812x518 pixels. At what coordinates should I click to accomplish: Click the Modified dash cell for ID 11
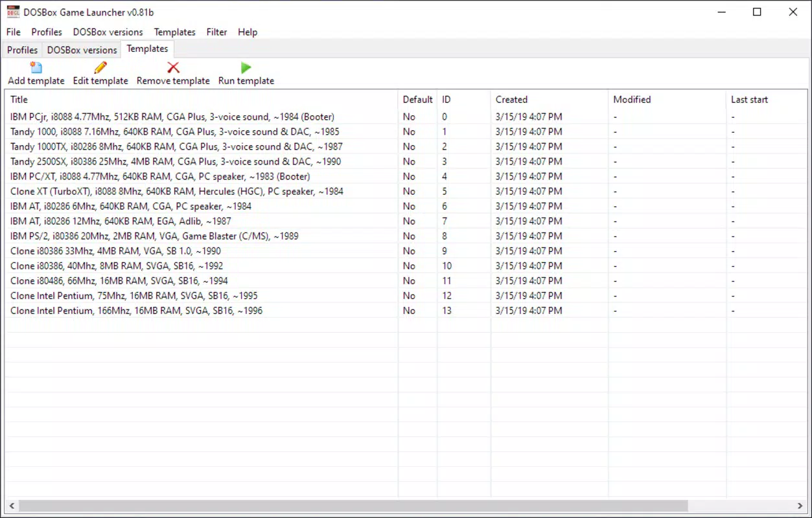tap(616, 280)
